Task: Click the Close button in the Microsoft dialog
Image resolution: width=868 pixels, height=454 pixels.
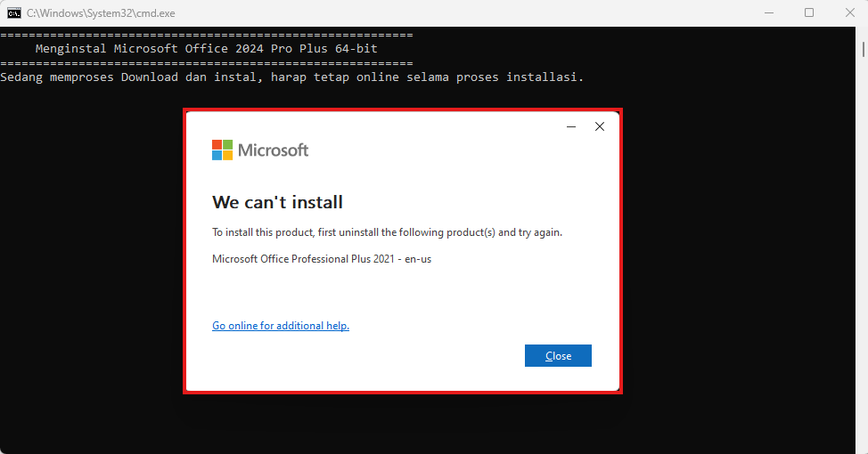Action: tap(558, 355)
